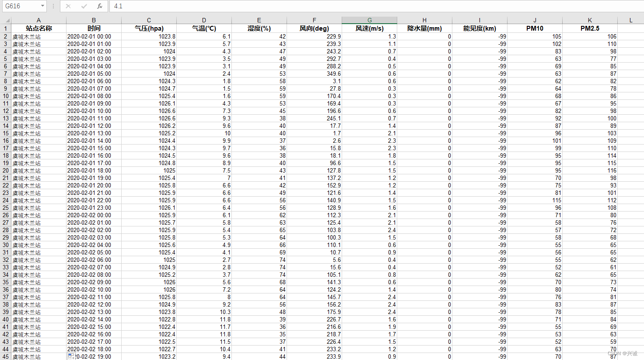Image resolution: width=644 pixels, height=360 pixels.
Task: Click PM2.5 cell 116 in row 20
Action: point(590,170)
